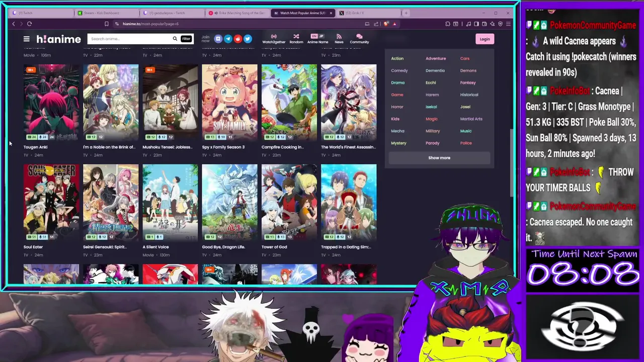Click Seirei Gensouki: Spirit... title
This screenshot has height=362, width=644.
click(x=105, y=247)
